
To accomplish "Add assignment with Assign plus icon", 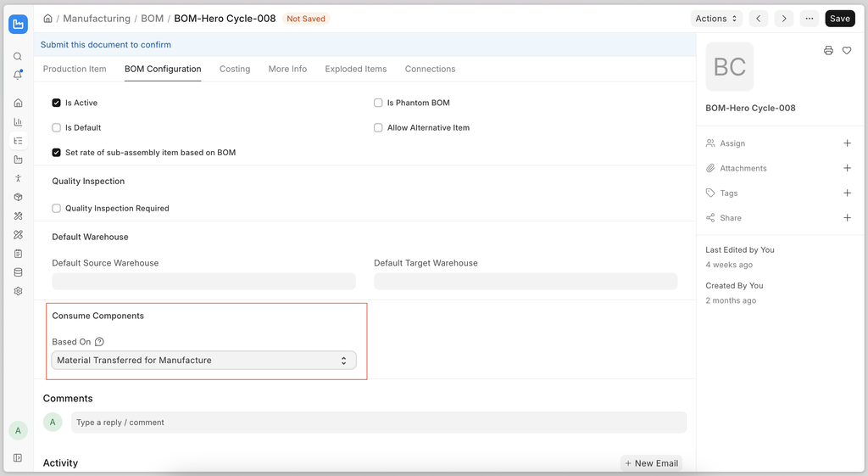I will (847, 143).
